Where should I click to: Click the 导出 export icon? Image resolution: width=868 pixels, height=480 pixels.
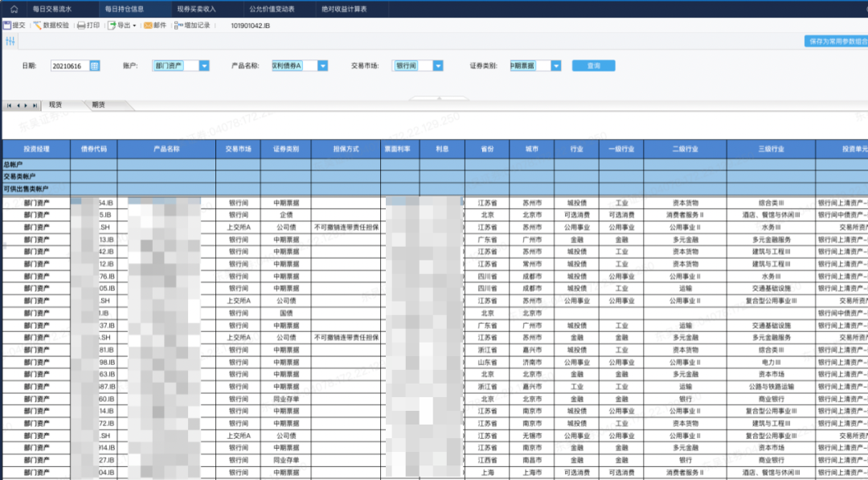(x=111, y=26)
